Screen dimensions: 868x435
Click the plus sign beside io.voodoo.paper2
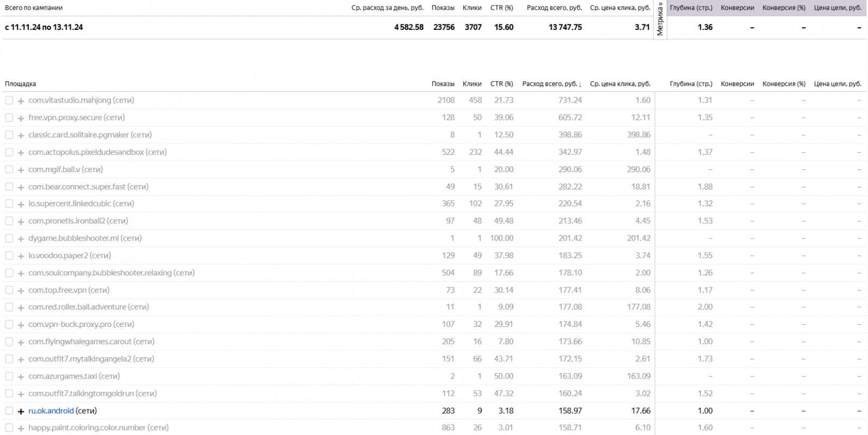click(x=21, y=256)
